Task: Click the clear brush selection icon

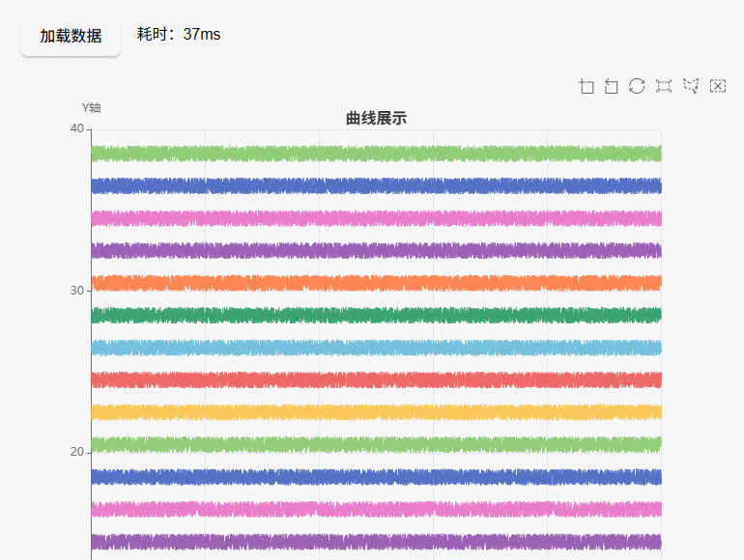Action: click(x=717, y=86)
